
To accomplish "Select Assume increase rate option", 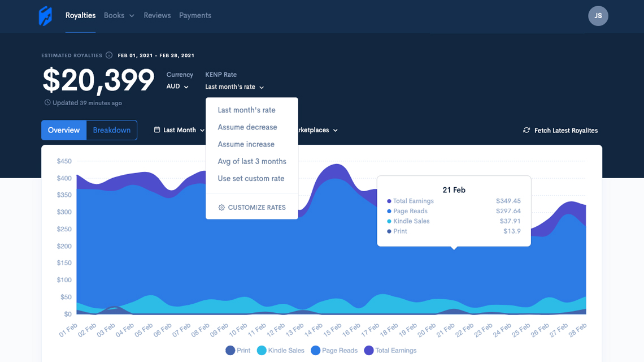I will [x=246, y=144].
